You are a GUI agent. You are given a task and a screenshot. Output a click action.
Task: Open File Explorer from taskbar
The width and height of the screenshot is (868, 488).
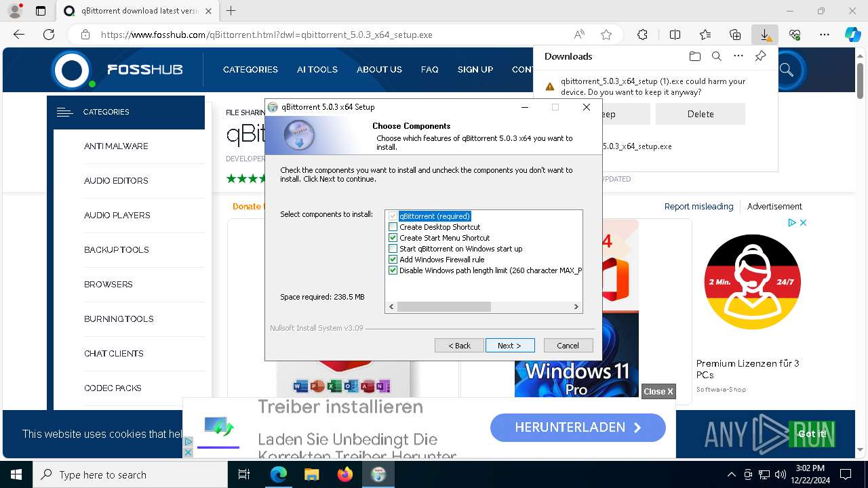[x=311, y=474]
